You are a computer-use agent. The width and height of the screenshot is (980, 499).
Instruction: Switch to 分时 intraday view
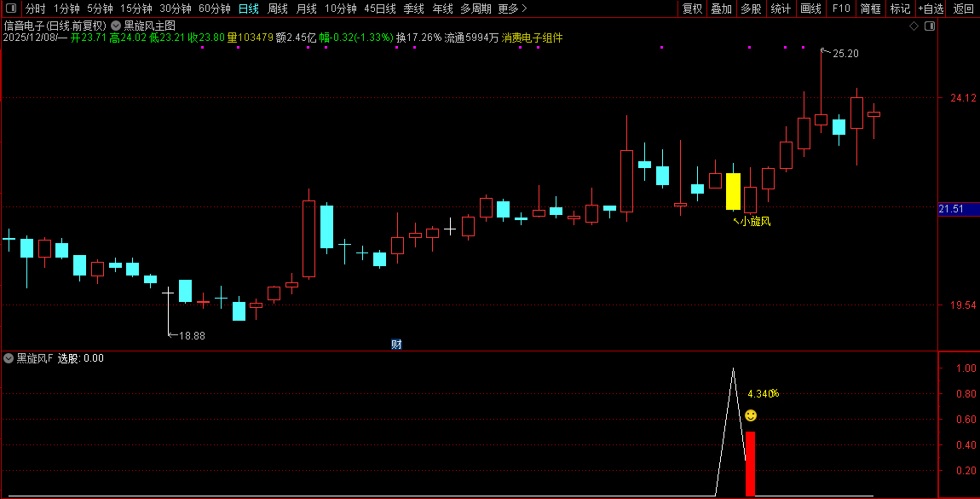(36, 9)
